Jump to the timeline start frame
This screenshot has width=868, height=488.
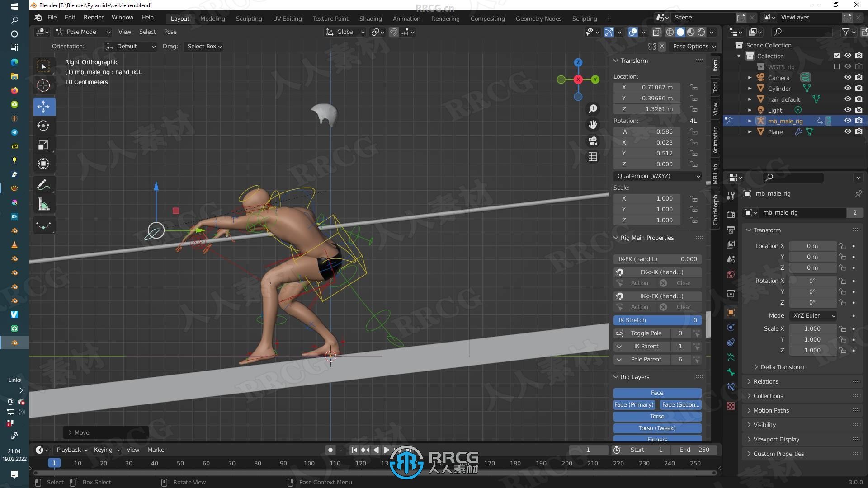(x=354, y=450)
